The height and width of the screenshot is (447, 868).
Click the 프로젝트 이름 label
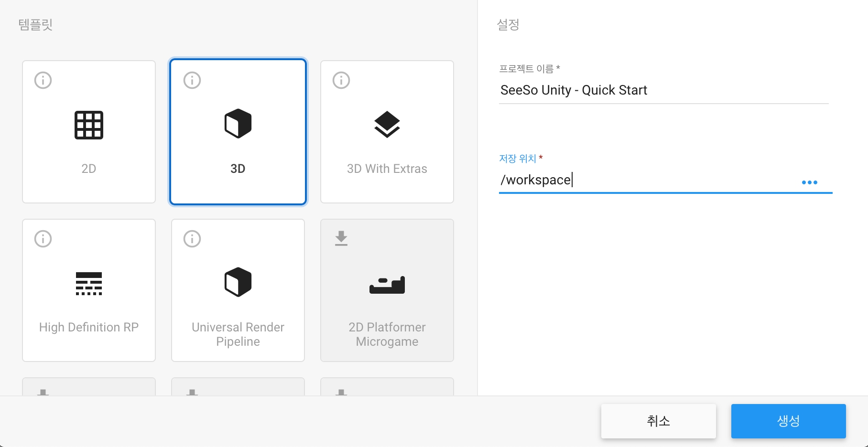(x=530, y=69)
